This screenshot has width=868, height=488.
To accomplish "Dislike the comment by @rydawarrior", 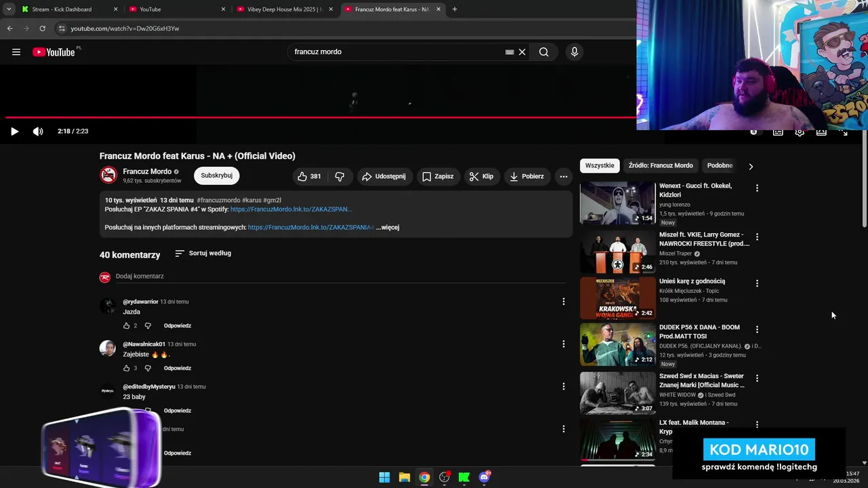I will pyautogui.click(x=148, y=326).
